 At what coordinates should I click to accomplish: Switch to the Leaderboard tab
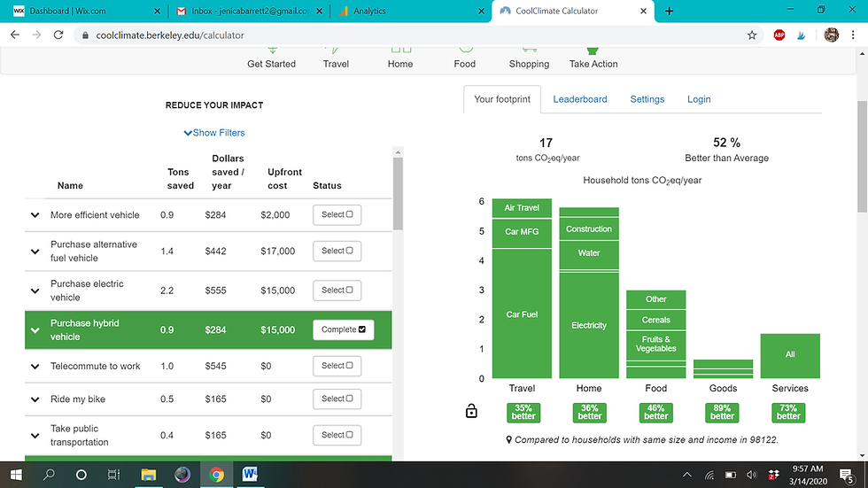click(579, 99)
